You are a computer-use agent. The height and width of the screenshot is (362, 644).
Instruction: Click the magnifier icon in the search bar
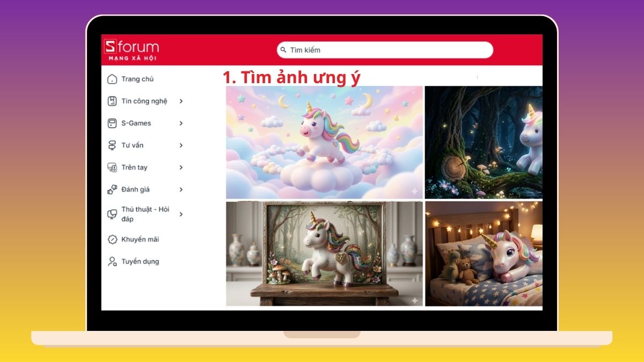pyautogui.click(x=283, y=50)
